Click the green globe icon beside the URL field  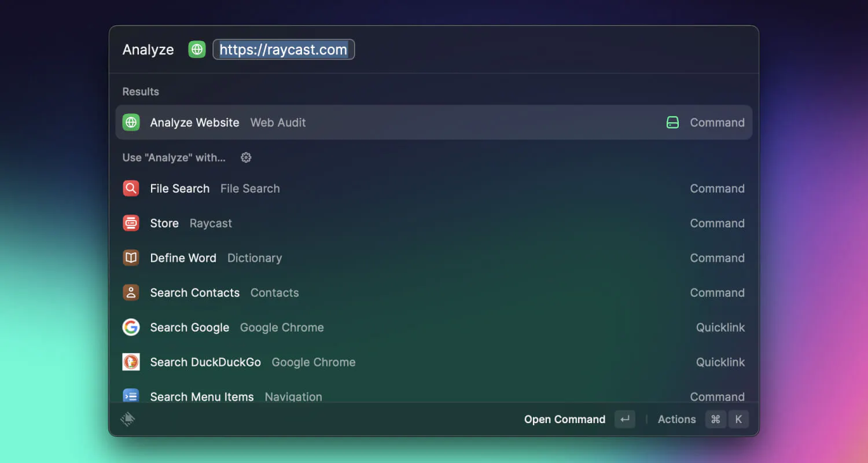click(x=197, y=49)
